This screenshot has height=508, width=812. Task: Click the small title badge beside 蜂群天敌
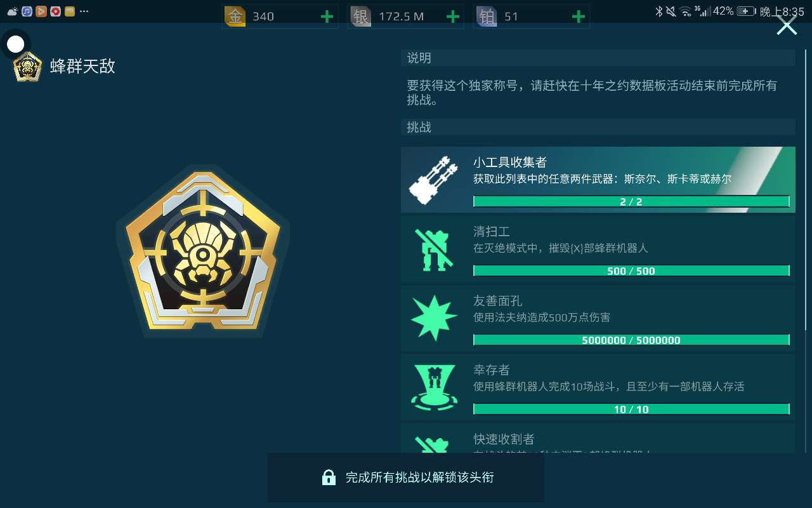tap(28, 67)
